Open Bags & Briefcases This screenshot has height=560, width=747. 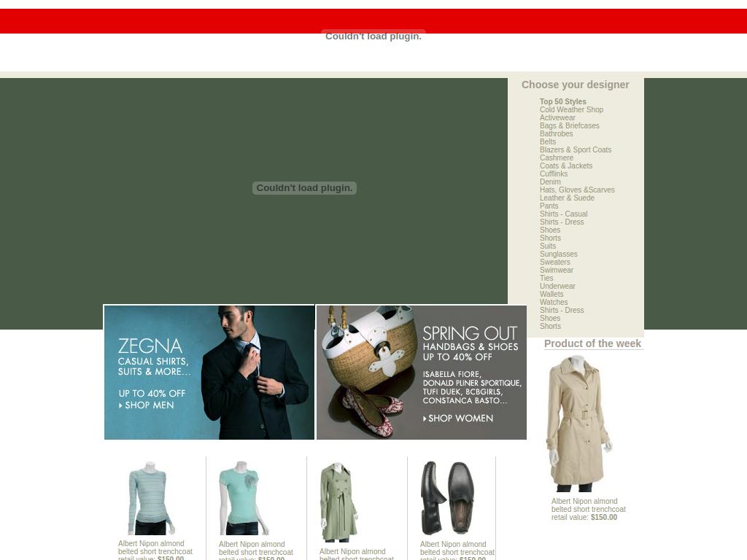[569, 125]
